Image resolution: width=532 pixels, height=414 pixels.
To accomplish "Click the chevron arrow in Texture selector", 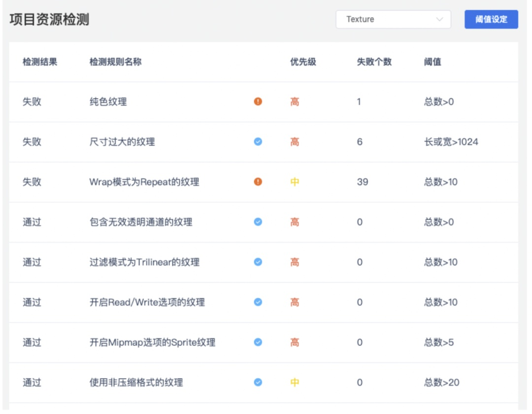I will pos(439,20).
